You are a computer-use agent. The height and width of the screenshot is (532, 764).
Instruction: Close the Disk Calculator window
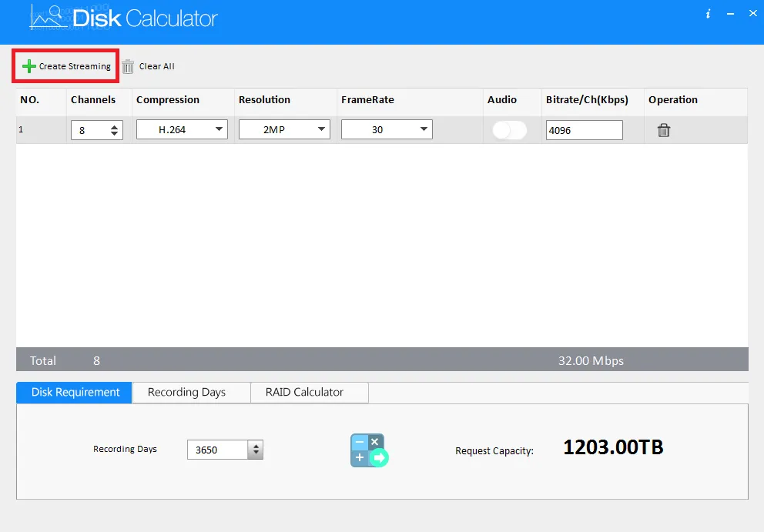tap(752, 14)
